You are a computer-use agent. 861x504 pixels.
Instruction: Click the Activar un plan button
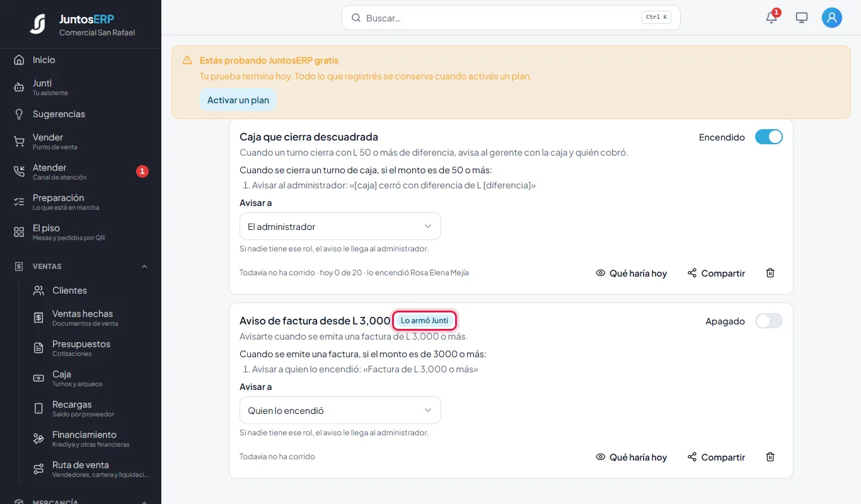(238, 100)
